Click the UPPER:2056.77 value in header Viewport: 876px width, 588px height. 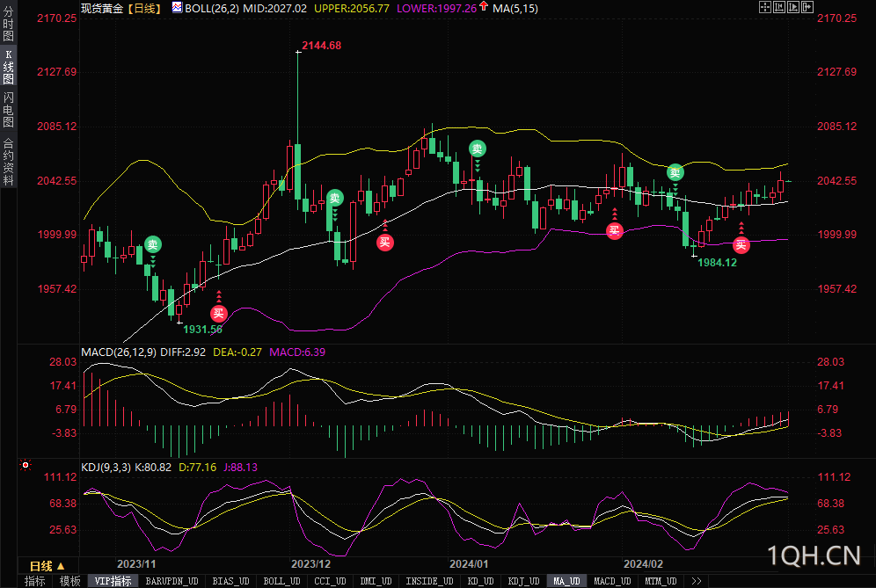(352, 9)
